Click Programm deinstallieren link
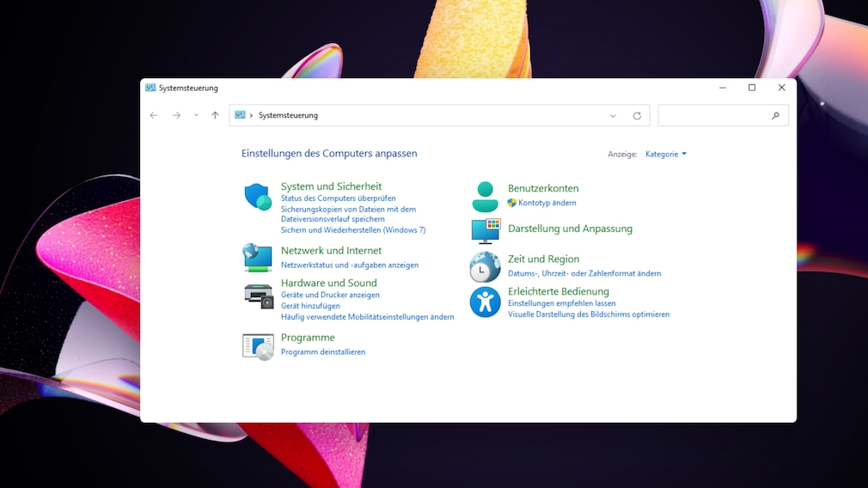868x488 pixels. tap(323, 352)
